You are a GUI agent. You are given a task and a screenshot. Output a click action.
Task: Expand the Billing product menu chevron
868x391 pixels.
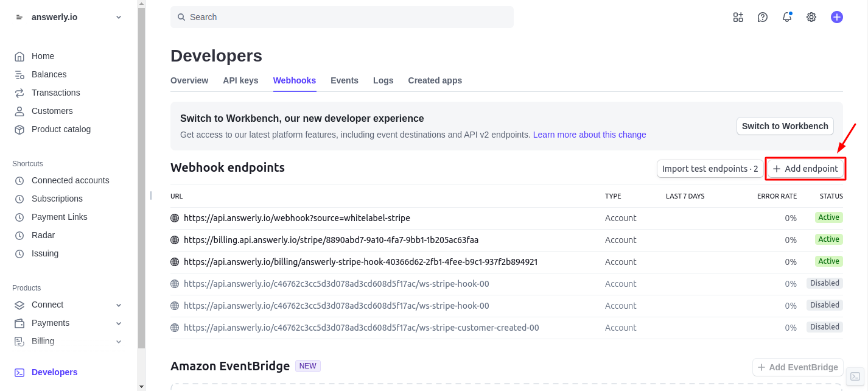tap(119, 341)
